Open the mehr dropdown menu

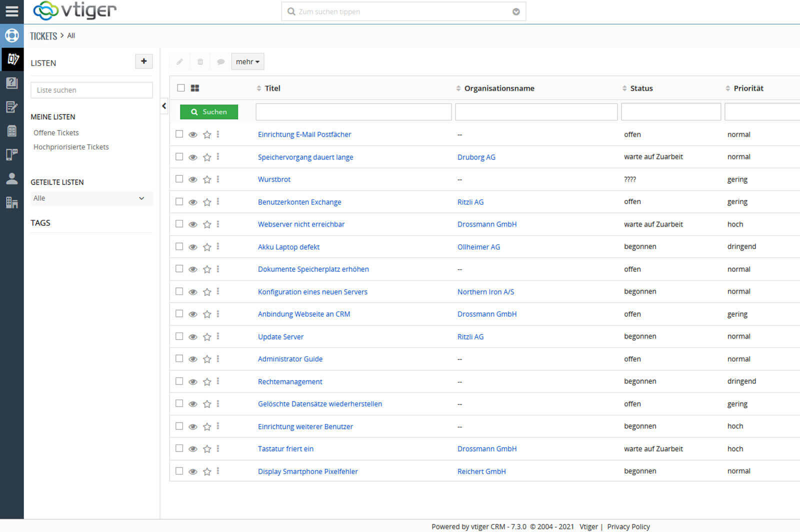point(247,61)
